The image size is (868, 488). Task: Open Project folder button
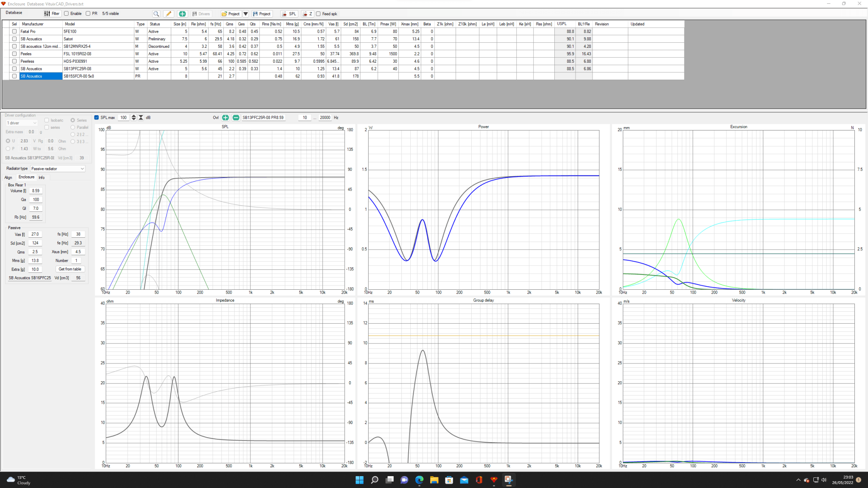231,14
